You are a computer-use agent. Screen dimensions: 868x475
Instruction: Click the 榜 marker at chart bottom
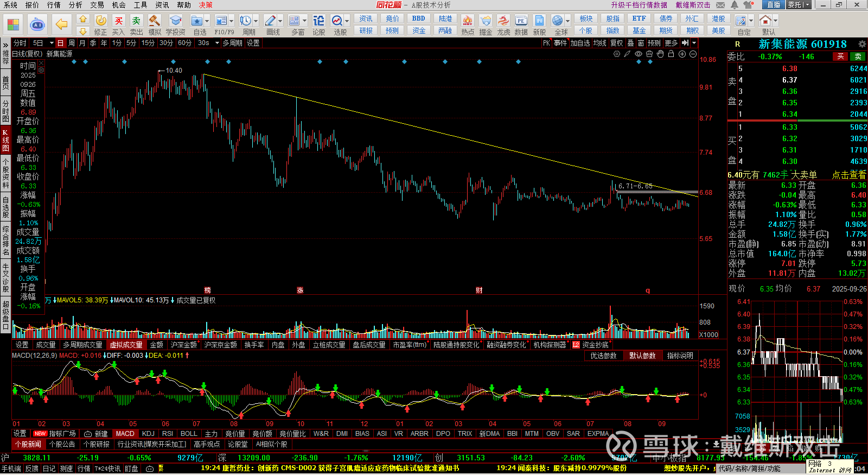(207, 290)
